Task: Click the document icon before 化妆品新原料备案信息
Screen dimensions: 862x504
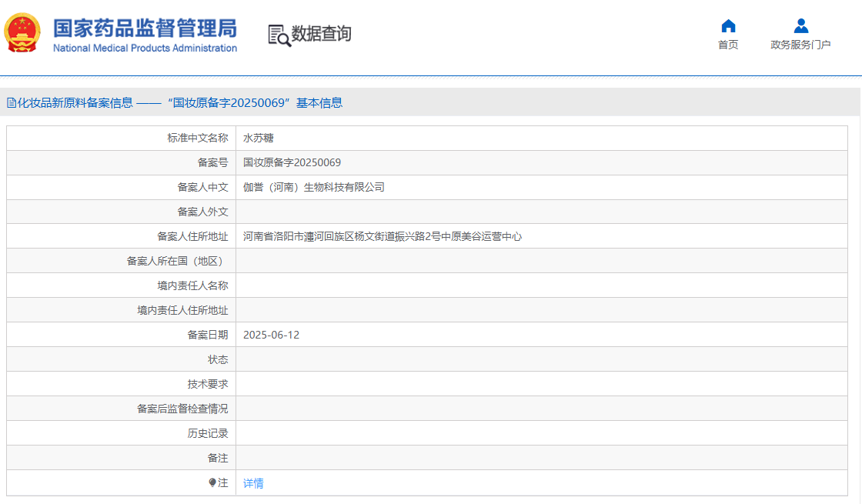Action: (12, 103)
